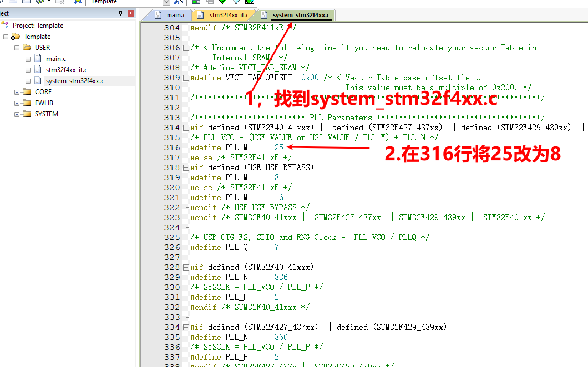Collapse the fold marker at line 309
This screenshot has width=588, height=367.
pyautogui.click(x=186, y=78)
